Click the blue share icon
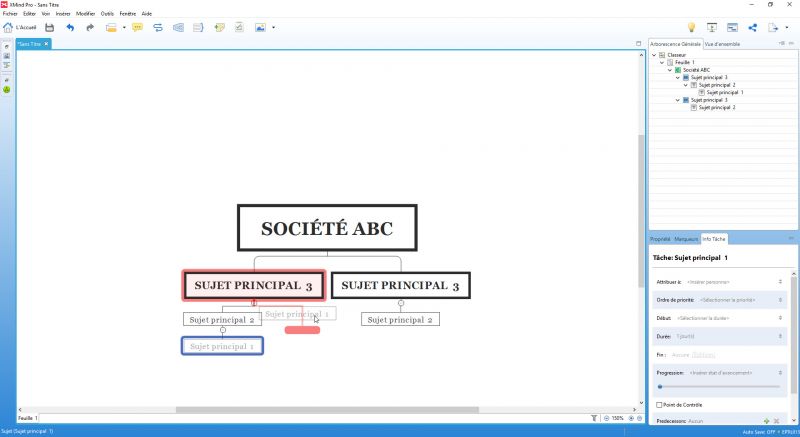Viewport: 800px width, 437px height. click(x=753, y=28)
